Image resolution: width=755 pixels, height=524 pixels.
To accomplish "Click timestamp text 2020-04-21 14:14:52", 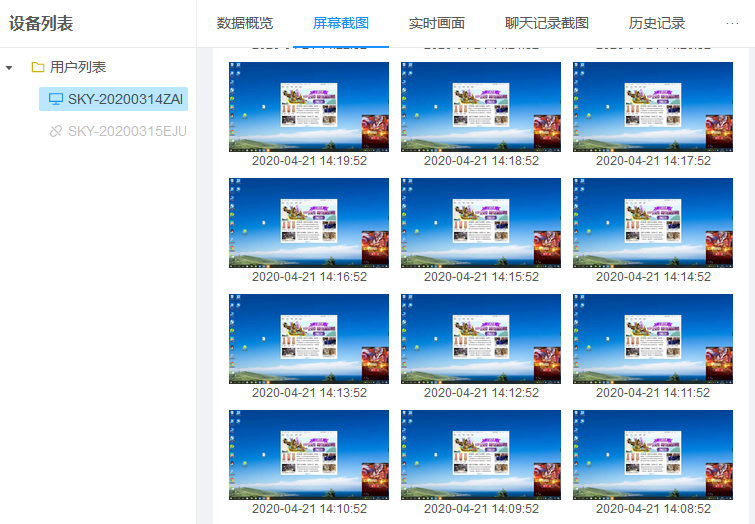I will [x=653, y=277].
